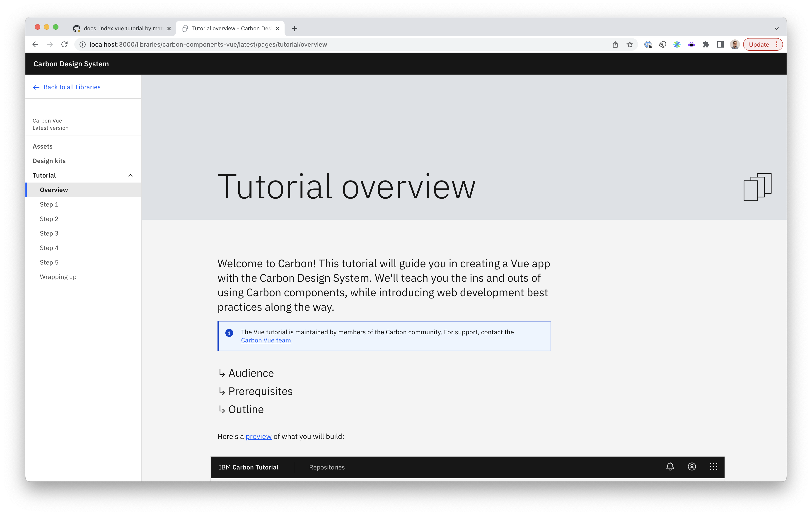Viewport: 812px width, 515px height.
Task: Open Wrapping up in the sidebar
Action: click(x=83, y=277)
